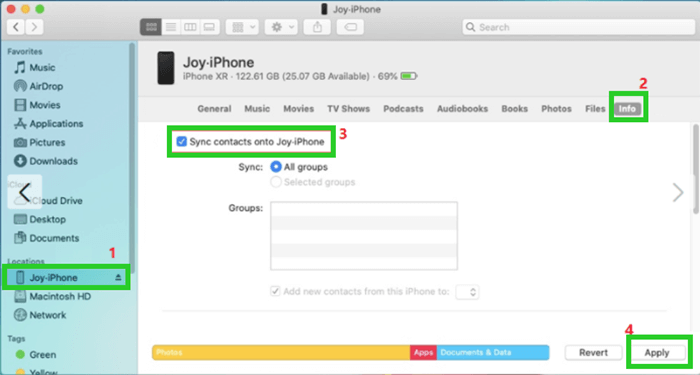Select the Green tag in sidebar
Viewport: 700px width, 375px height.
(x=36, y=355)
